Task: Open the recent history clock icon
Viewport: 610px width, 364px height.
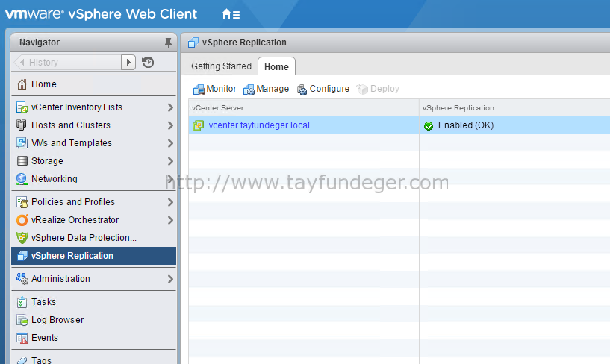Action: click(x=148, y=62)
